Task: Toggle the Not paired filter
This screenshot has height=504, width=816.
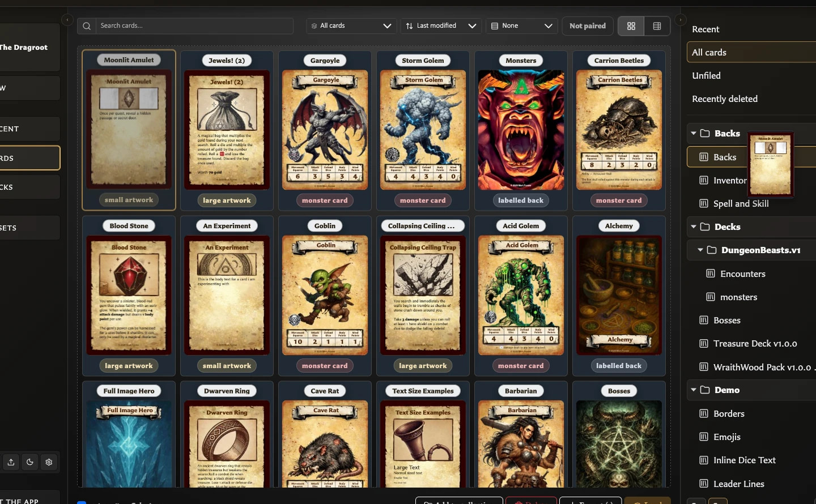Action: coord(588,26)
